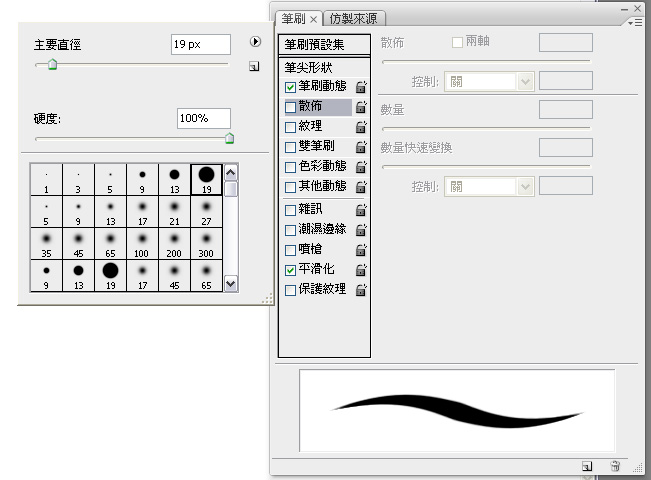
Task: Click the lock icon beside 保護紋理
Action: pos(361,289)
